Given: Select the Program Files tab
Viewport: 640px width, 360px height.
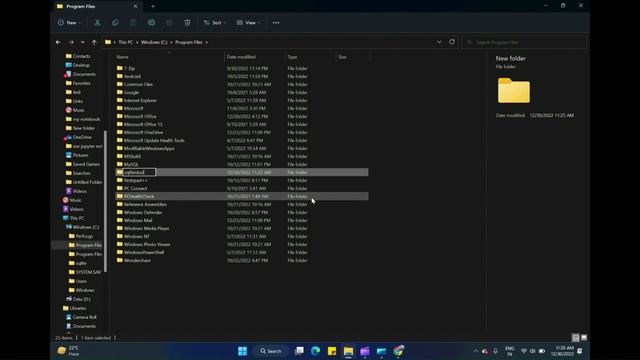Looking at the screenshot, I should point(97,7).
